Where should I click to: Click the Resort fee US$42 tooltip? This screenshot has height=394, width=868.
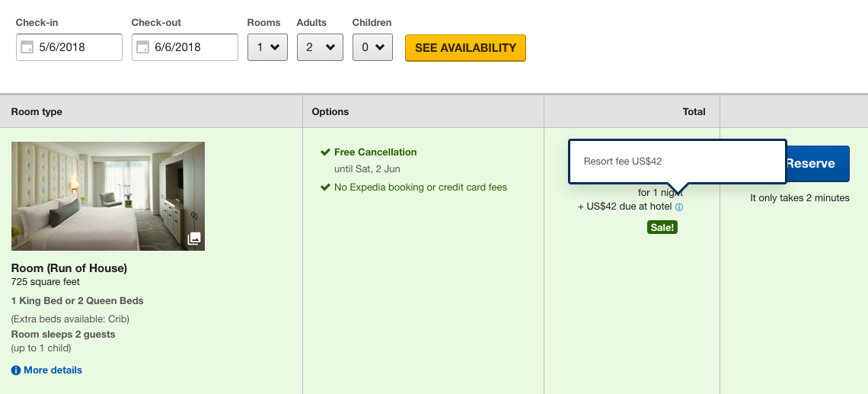point(676,162)
